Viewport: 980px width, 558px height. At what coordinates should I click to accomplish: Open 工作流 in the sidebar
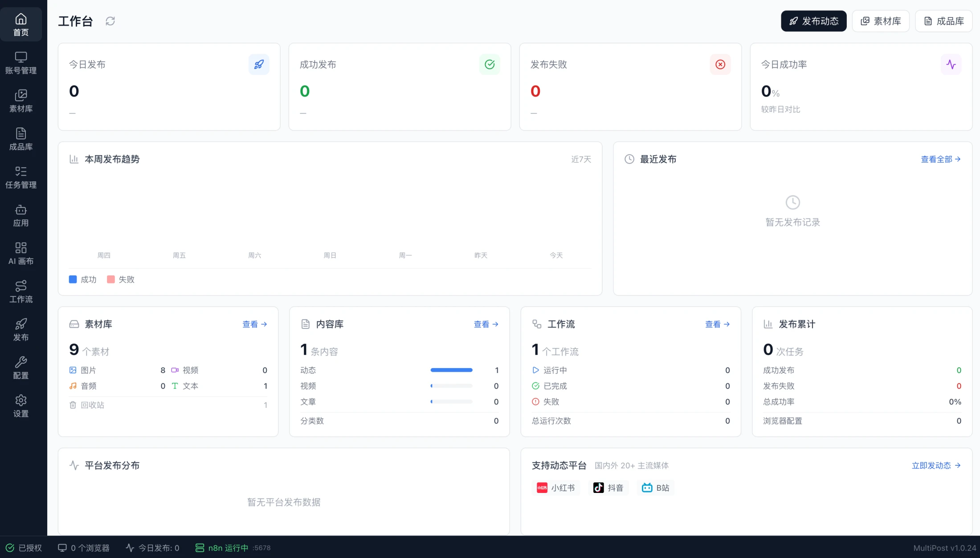(21, 291)
